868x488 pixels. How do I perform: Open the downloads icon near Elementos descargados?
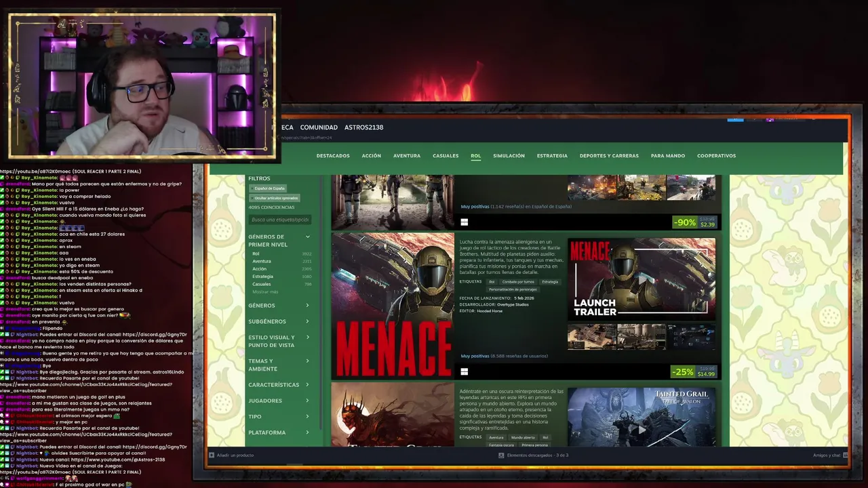click(501, 455)
